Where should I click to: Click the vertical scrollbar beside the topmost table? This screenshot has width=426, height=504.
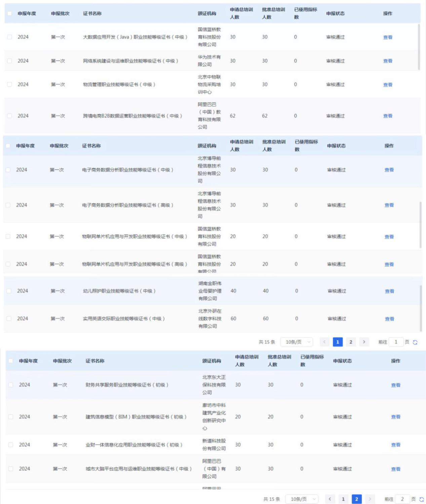419,47
